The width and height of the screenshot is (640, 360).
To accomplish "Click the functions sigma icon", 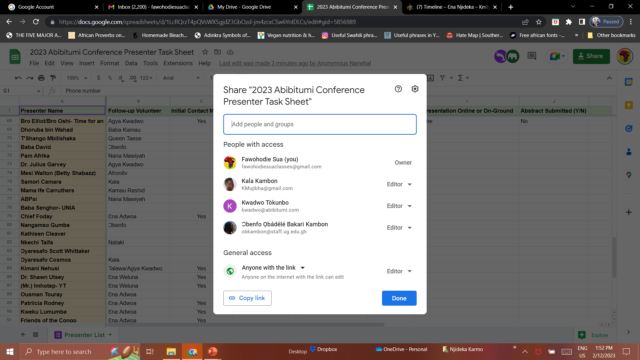I will point(460,78).
